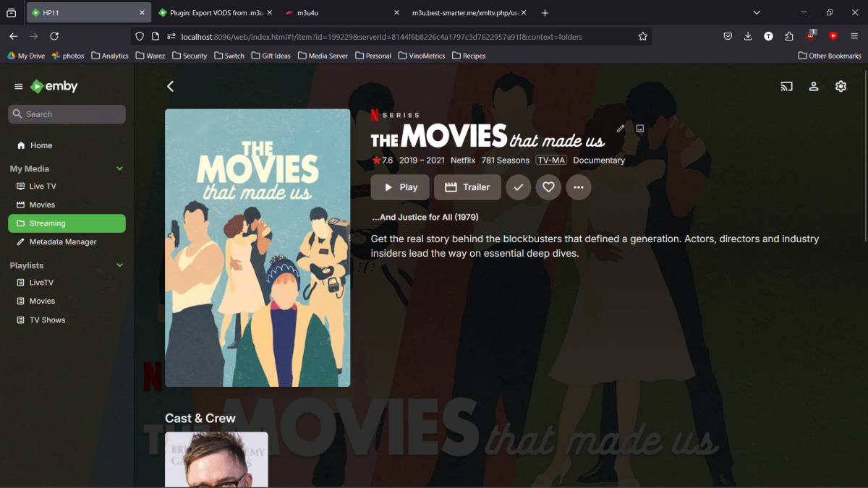Open the My Drive bookmark
868x488 pixels.
[x=26, y=56]
